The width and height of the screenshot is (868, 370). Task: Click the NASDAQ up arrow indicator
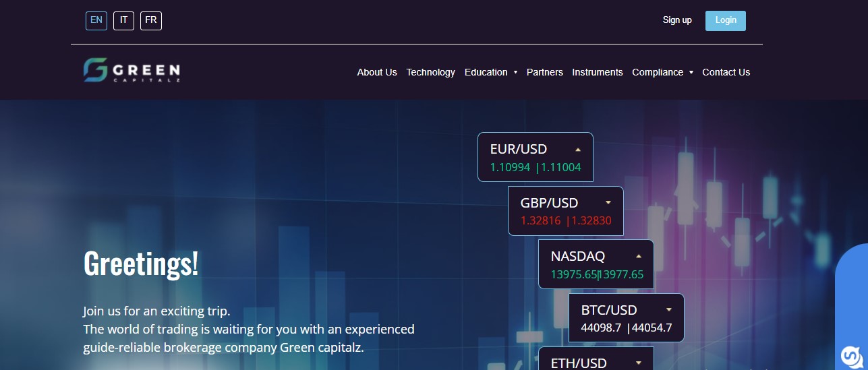639,257
